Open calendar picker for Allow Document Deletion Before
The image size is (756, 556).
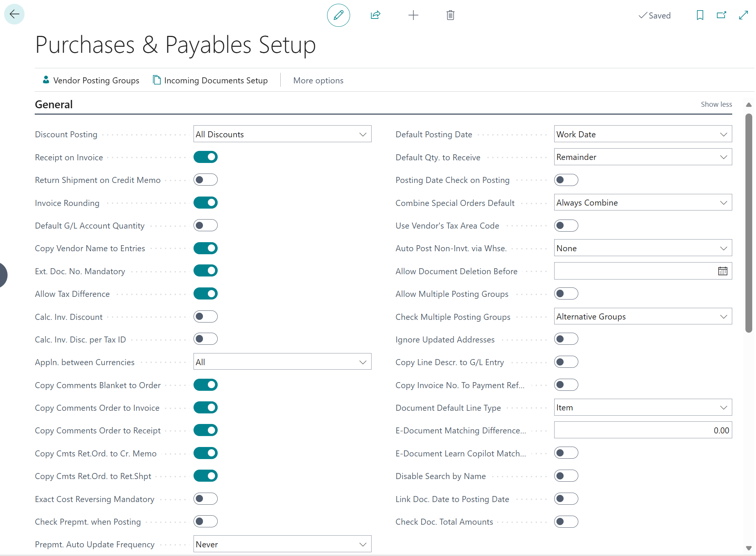(723, 271)
